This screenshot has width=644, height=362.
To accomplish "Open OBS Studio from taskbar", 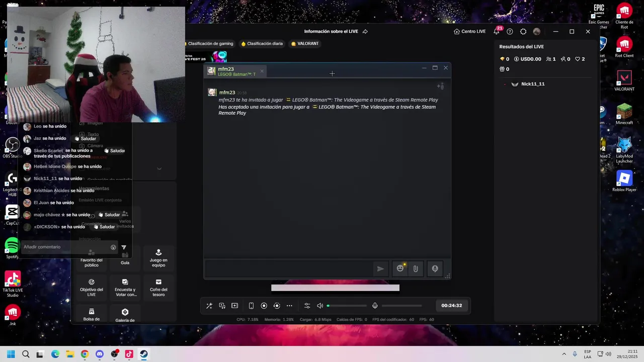I will click(x=114, y=354).
